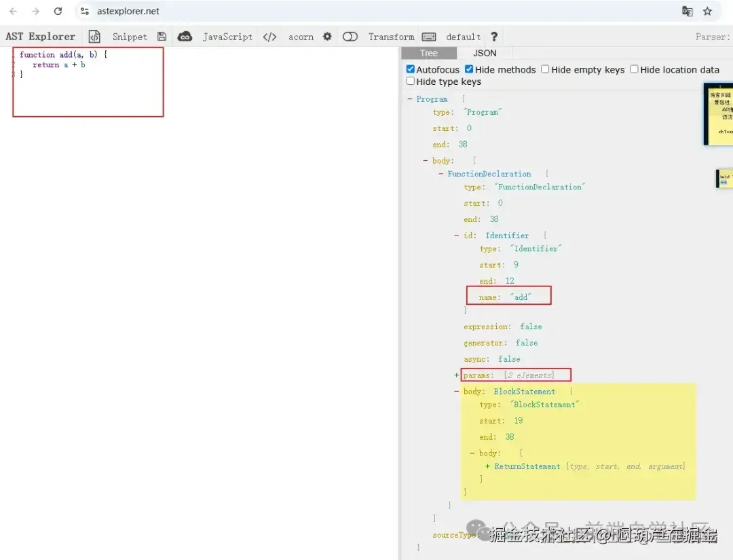
Task: Click the BlockStatement node label
Action: point(525,392)
